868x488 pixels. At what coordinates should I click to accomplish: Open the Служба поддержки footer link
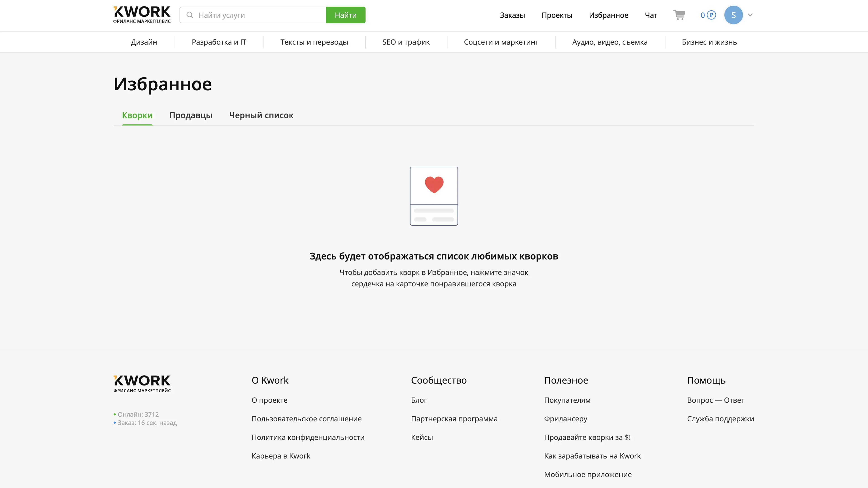[x=720, y=419]
